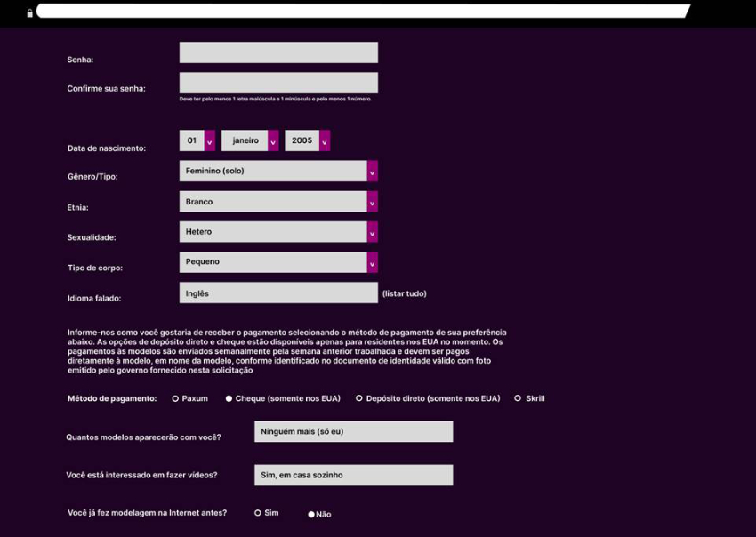Open the day dropdown showing 01

pos(196,140)
